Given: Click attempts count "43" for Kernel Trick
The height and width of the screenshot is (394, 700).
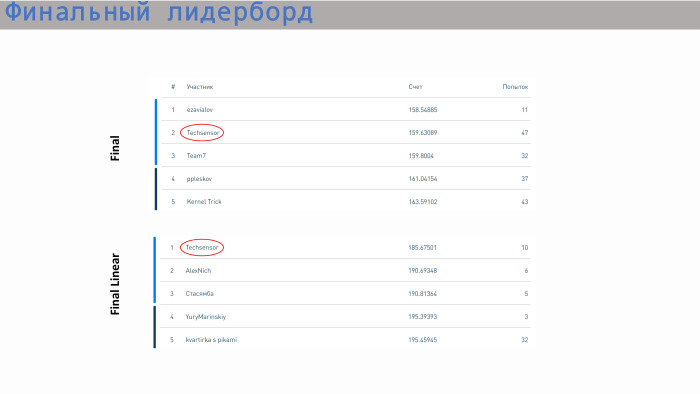Looking at the screenshot, I should [x=525, y=202].
